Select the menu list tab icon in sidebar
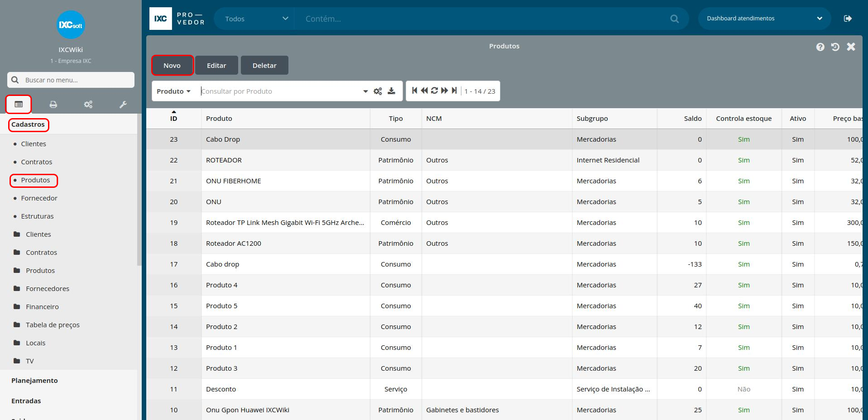Viewport: 868px width, 420px height. click(19, 105)
